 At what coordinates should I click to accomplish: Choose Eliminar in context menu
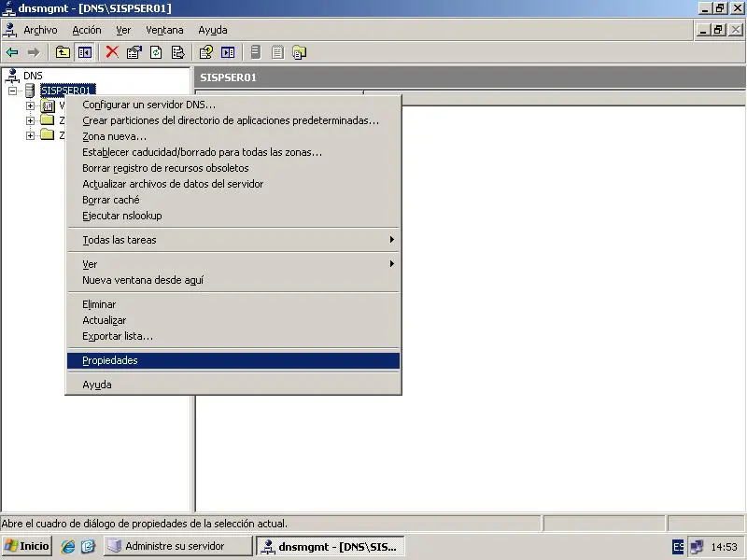tap(233, 304)
